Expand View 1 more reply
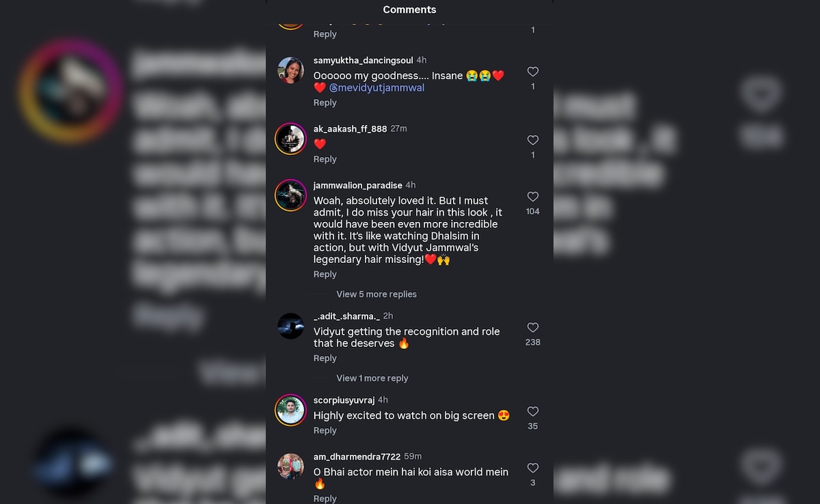 (x=372, y=378)
